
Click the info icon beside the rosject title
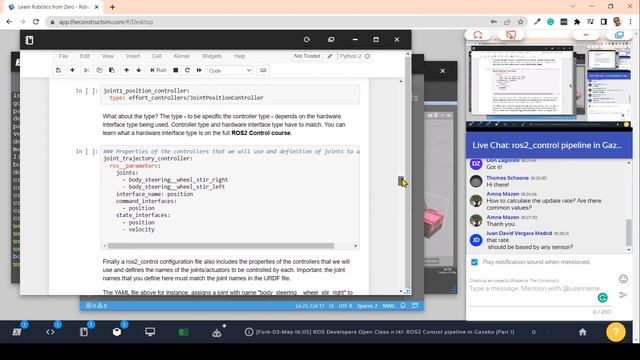(249, 332)
